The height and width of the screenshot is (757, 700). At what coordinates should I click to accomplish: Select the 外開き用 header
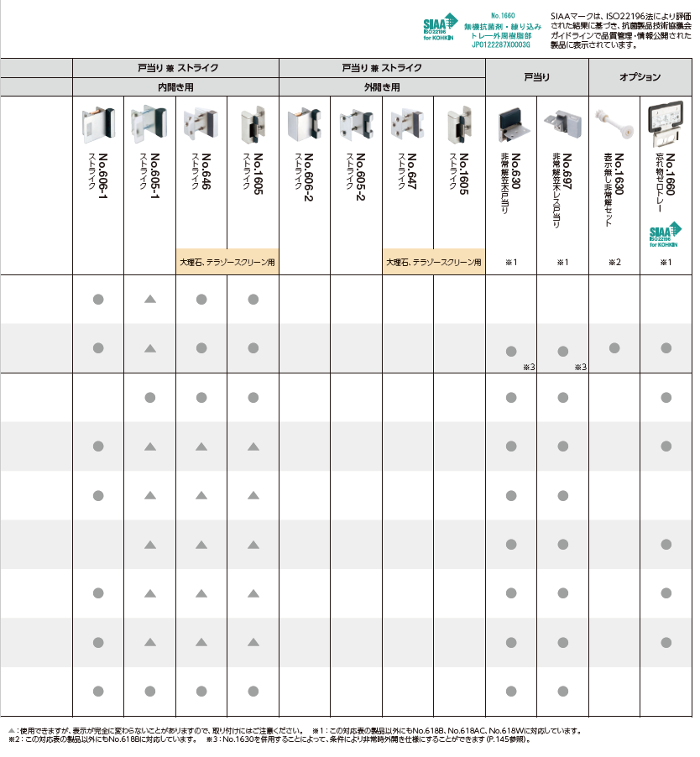pos(382,86)
